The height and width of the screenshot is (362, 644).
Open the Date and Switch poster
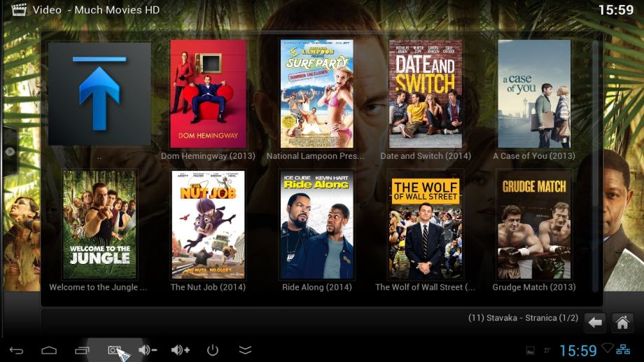tap(426, 94)
